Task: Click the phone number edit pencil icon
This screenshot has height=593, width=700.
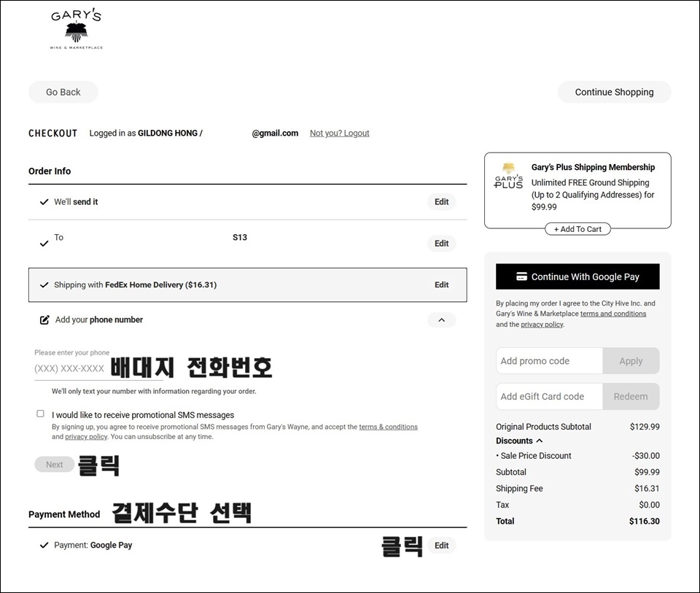Action: (x=44, y=319)
